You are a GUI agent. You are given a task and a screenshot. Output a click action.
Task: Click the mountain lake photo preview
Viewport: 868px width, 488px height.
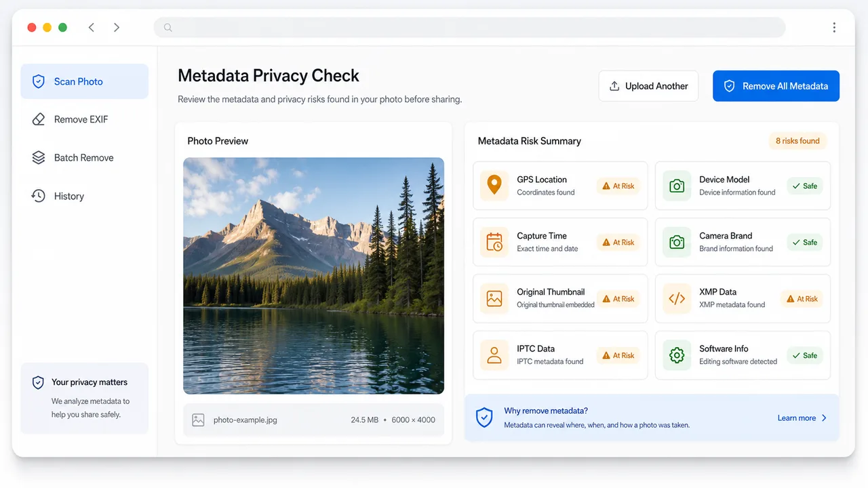(313, 276)
